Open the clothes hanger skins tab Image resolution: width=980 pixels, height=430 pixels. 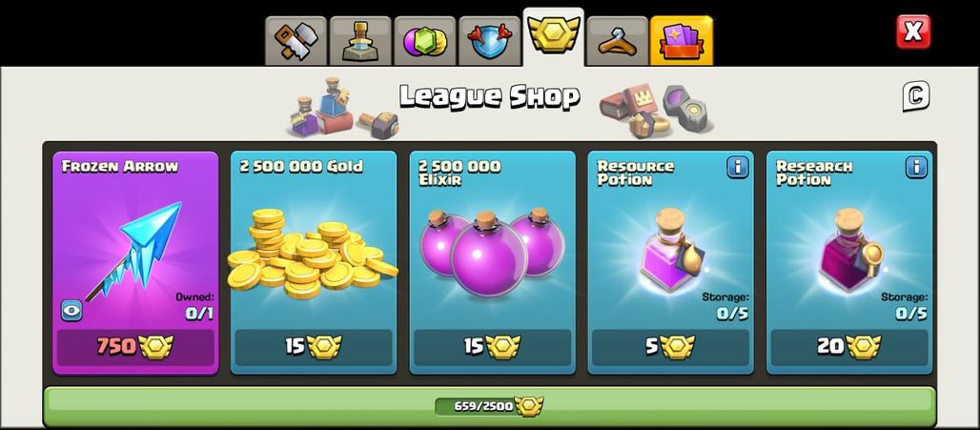(618, 41)
